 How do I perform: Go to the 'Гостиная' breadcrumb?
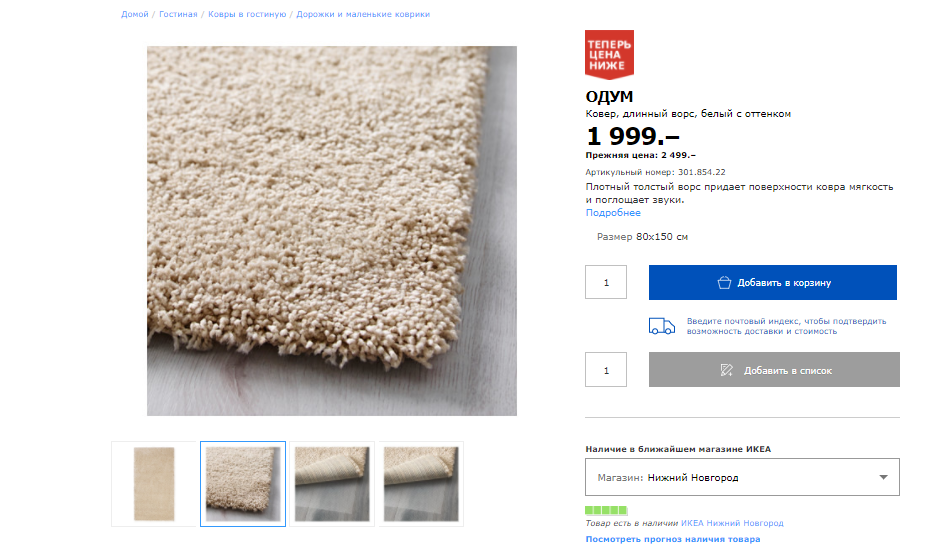178,15
